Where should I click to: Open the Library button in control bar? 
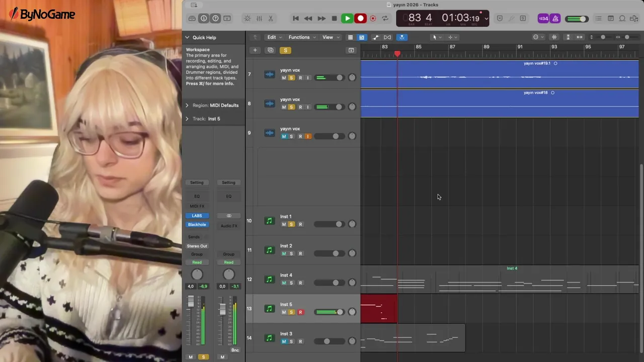[x=192, y=19]
